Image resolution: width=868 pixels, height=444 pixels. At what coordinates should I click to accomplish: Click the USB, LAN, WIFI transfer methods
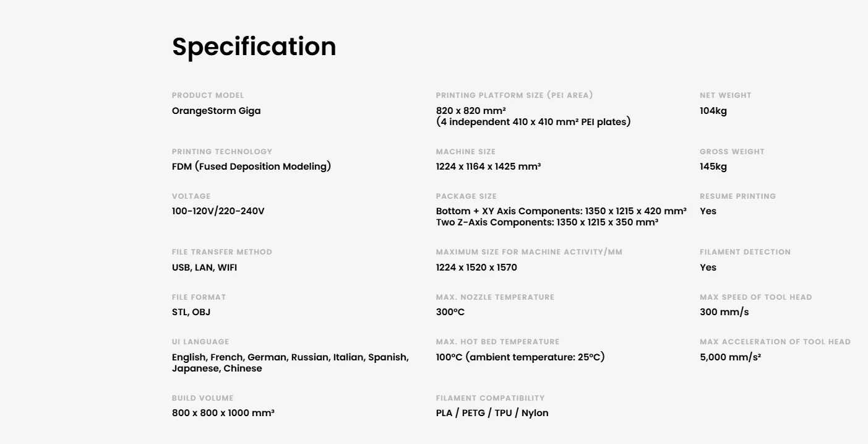(204, 268)
